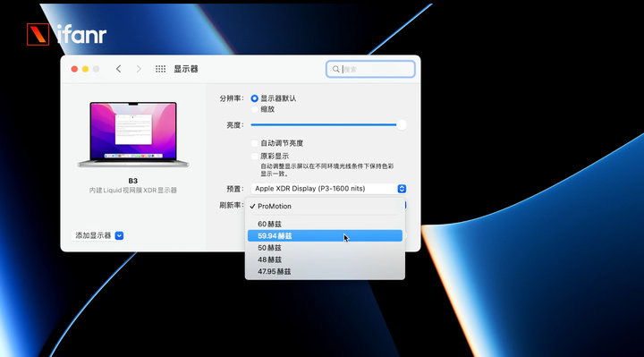Open the show-all preferences grid icon

pos(161,69)
